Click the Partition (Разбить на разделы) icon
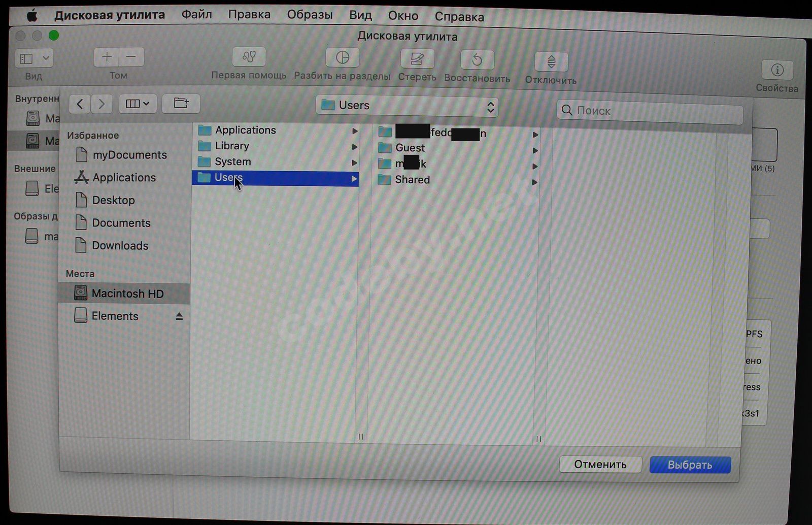812x525 pixels. [343, 57]
